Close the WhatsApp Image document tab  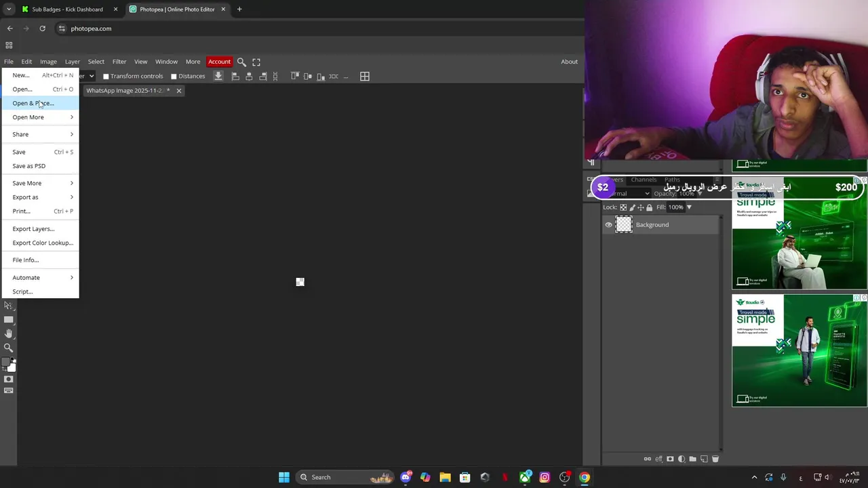pyautogui.click(x=179, y=91)
